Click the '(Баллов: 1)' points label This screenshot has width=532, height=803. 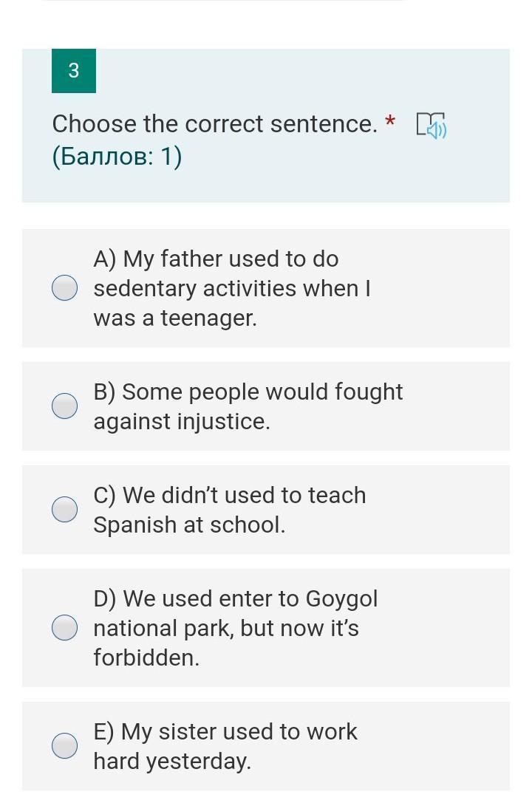[x=117, y=157]
